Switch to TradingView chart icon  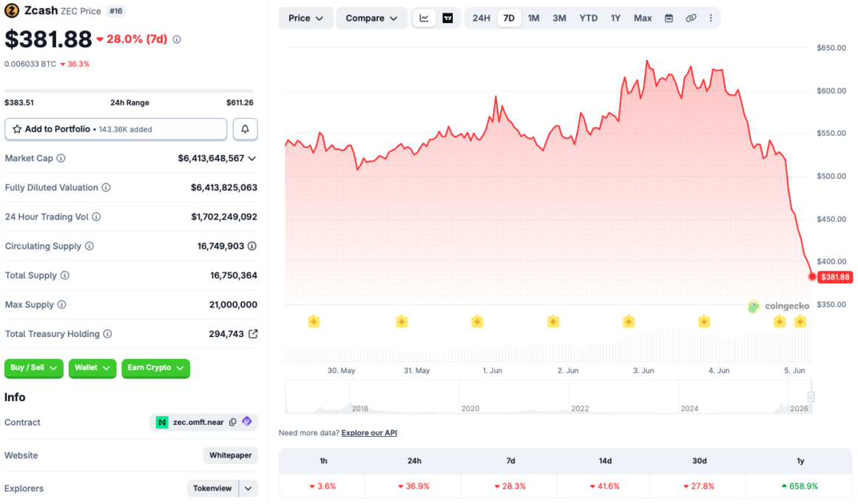(447, 18)
